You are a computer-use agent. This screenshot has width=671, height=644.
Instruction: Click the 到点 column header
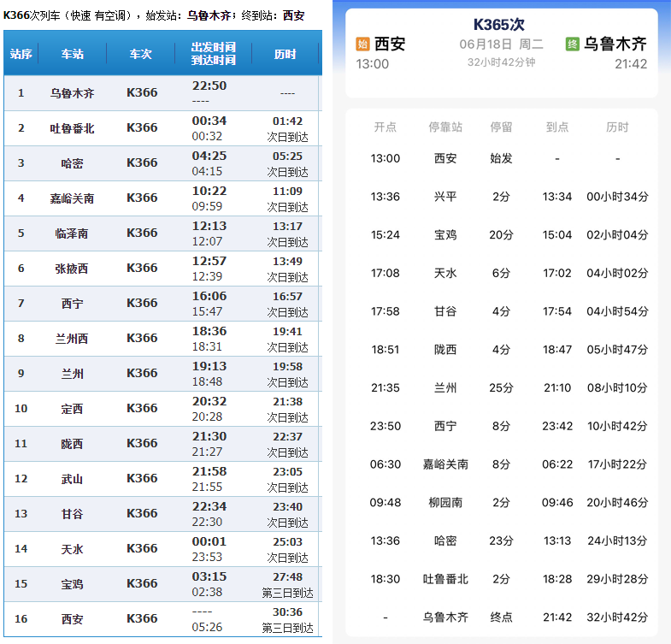pyautogui.click(x=557, y=127)
